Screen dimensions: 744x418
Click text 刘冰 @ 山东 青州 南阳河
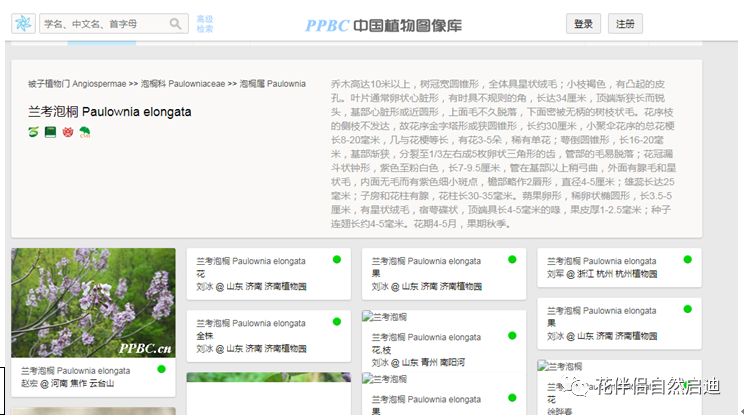(418, 362)
